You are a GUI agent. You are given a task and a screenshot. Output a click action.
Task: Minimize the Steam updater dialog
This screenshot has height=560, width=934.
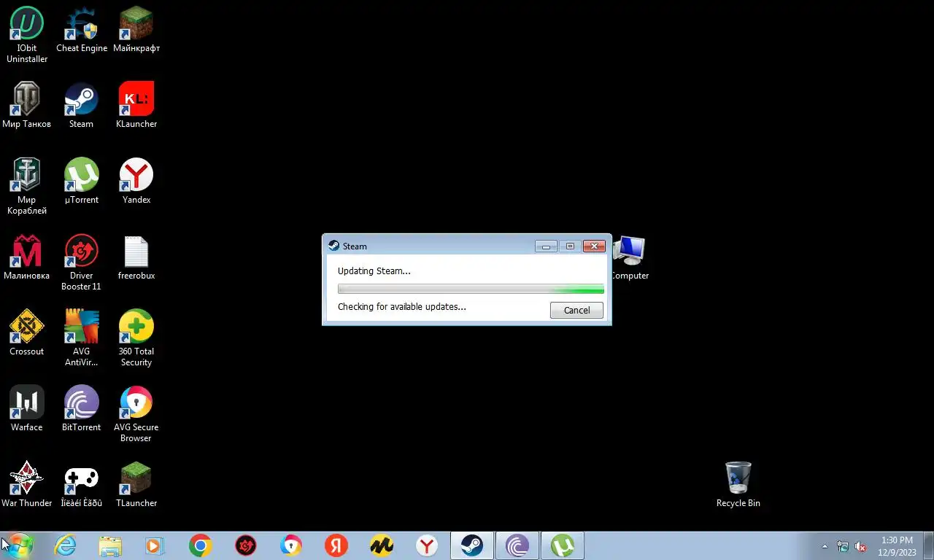[546, 246]
